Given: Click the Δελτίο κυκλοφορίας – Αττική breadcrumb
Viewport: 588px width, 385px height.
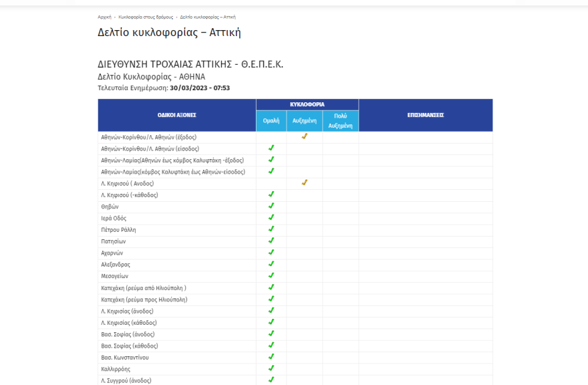Looking at the screenshot, I should click(x=208, y=17).
